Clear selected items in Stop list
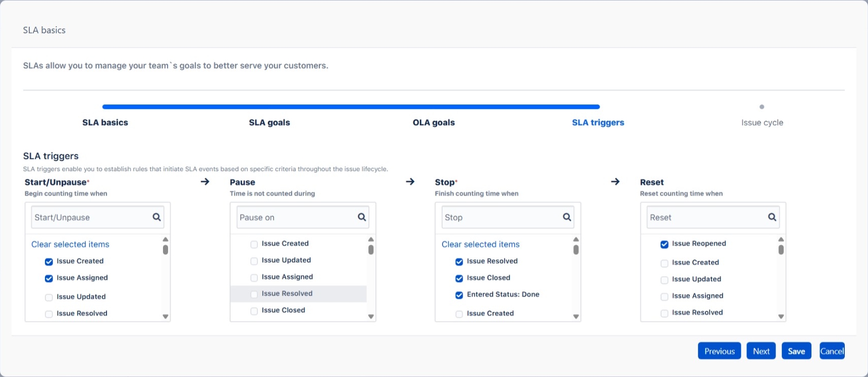Image resolution: width=868 pixels, height=377 pixels. pos(480,244)
